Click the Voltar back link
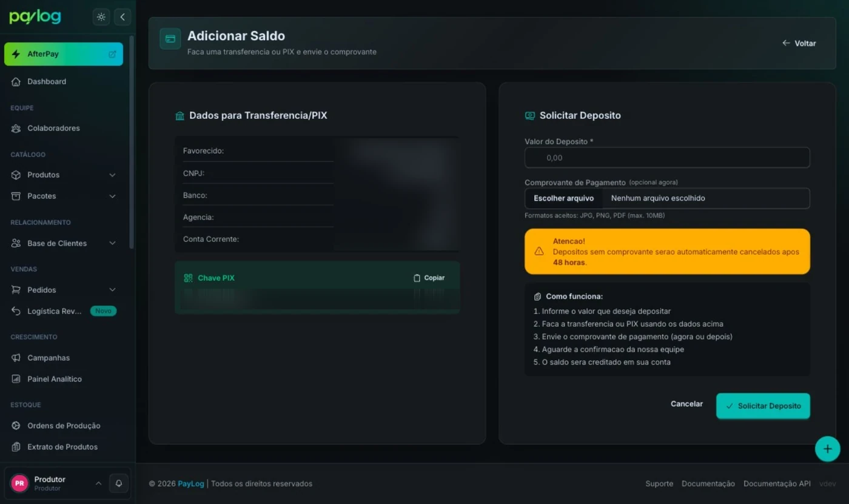Image resolution: width=849 pixels, height=504 pixels. [799, 43]
